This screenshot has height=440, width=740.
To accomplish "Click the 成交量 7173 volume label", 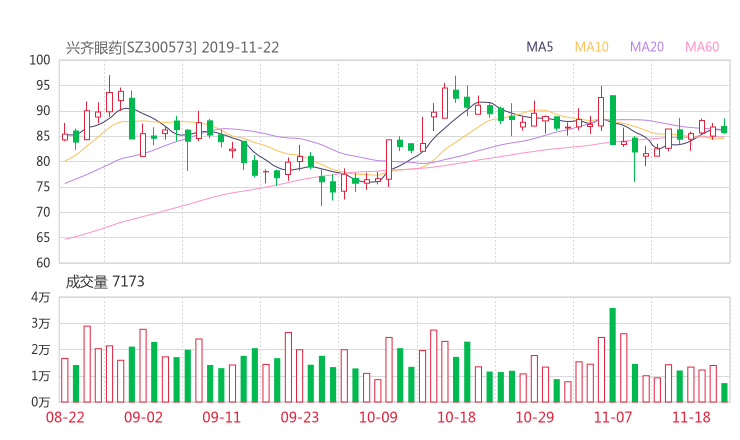I will pyautogui.click(x=105, y=282).
